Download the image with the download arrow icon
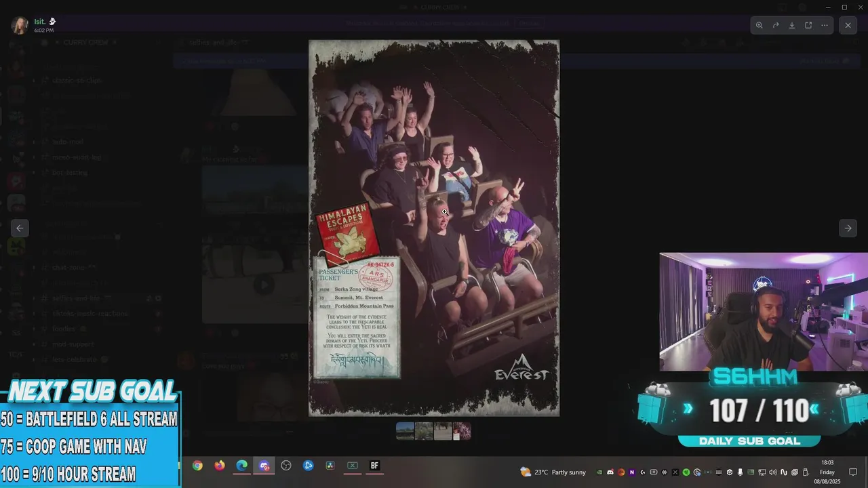 792,25
